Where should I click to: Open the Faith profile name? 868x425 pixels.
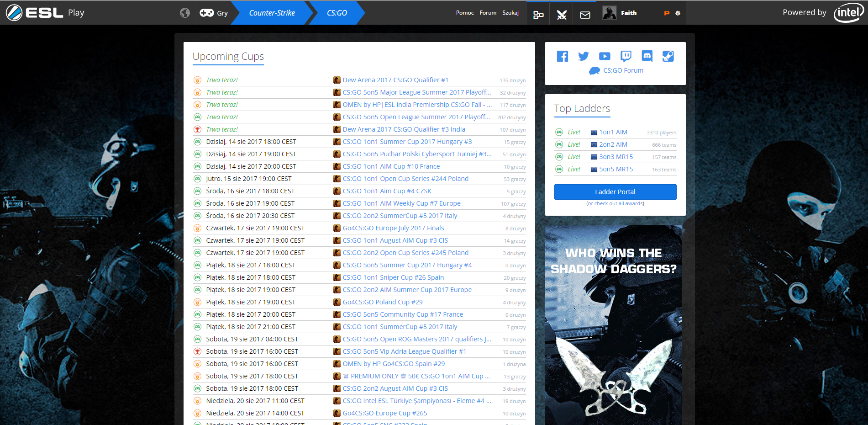[x=629, y=13]
